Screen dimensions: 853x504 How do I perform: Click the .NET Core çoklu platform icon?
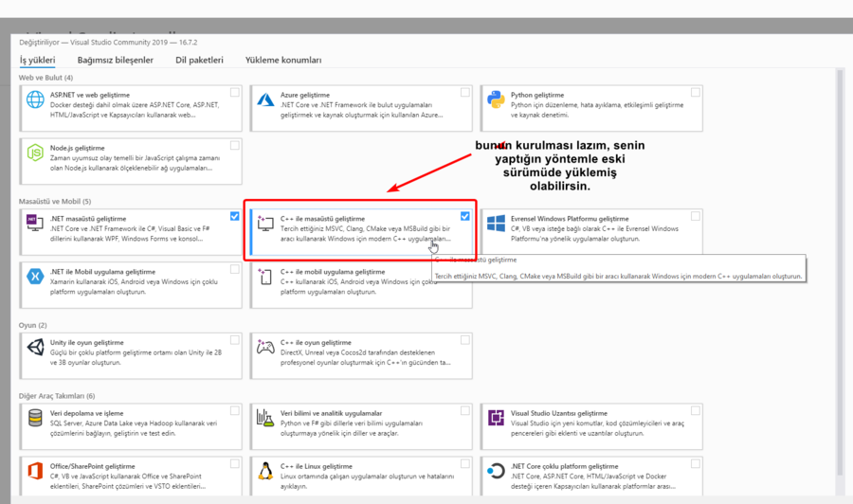point(496,471)
